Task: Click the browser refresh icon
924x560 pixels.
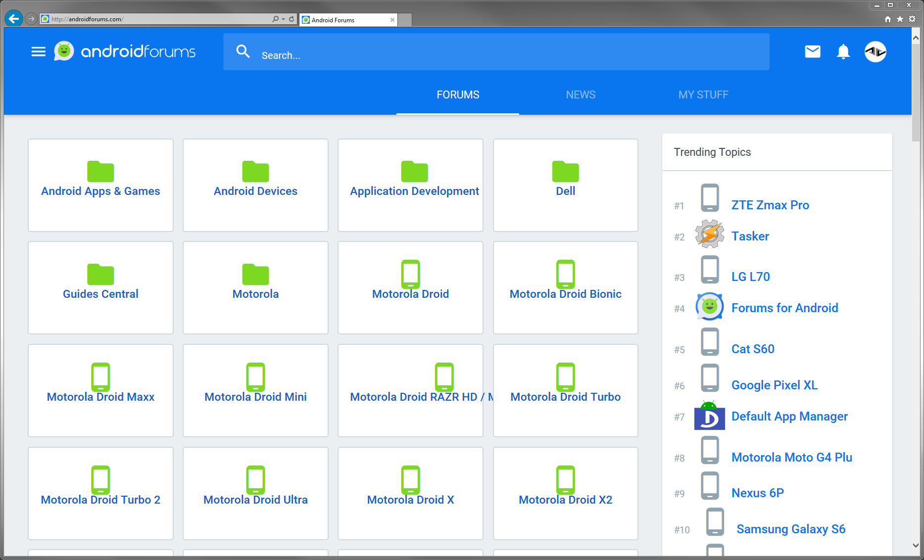Action: (x=292, y=19)
